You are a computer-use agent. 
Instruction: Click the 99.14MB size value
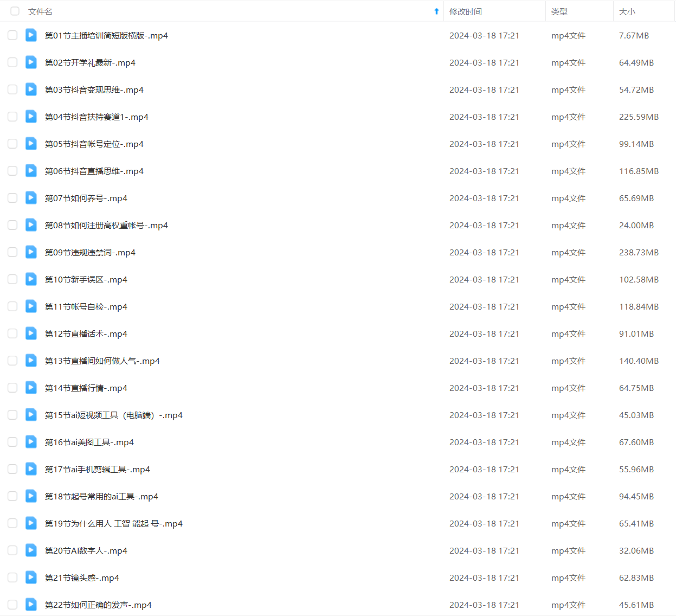pyautogui.click(x=636, y=144)
